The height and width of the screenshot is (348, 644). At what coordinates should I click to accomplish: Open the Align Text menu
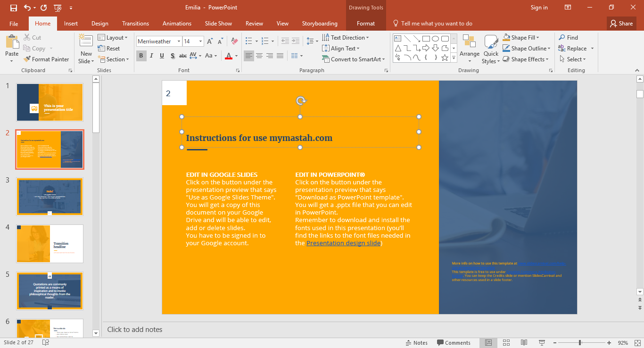tap(341, 49)
